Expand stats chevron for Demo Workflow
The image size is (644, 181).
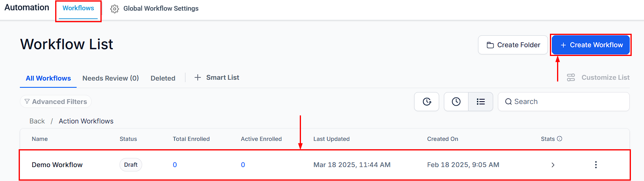tap(553, 165)
